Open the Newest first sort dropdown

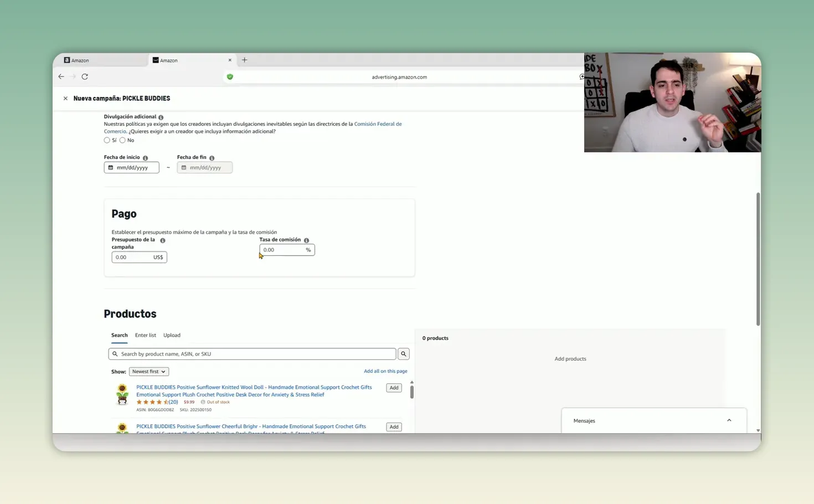tap(149, 372)
